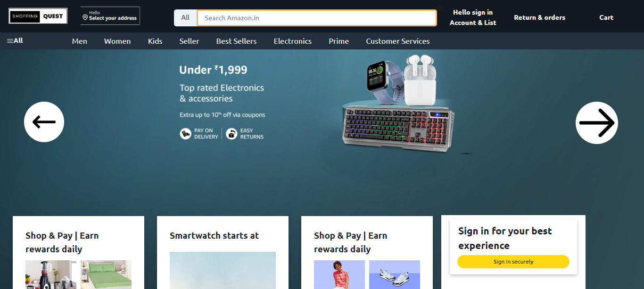Expand the All search category dropdown
644x289 pixels.
(185, 18)
